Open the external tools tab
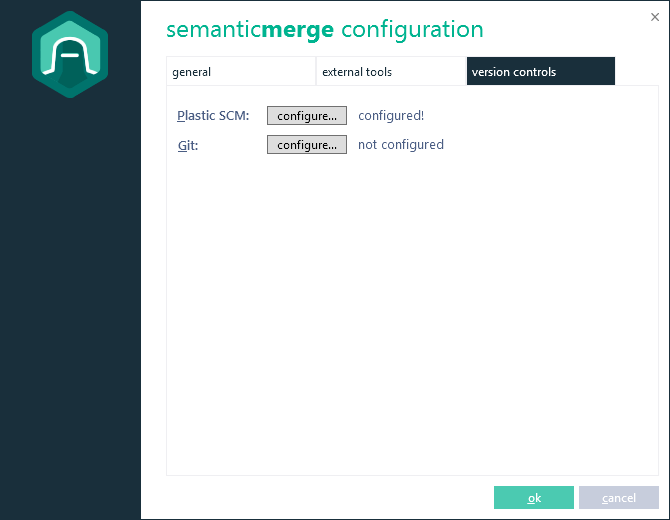Viewport: 670px width, 520px height. click(x=391, y=71)
